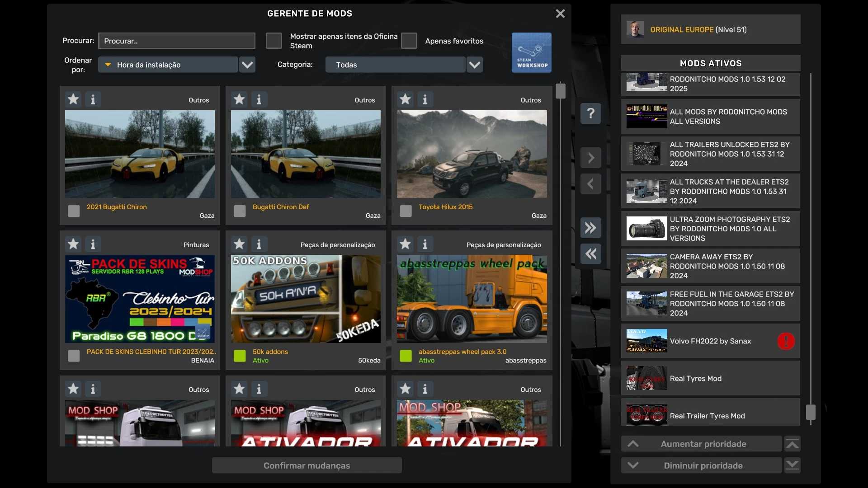
Task: Click the Procurar search field
Action: pos(176,41)
